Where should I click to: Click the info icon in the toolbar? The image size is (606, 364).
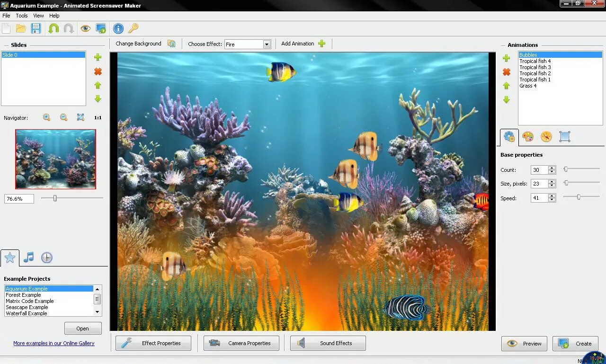(x=118, y=28)
